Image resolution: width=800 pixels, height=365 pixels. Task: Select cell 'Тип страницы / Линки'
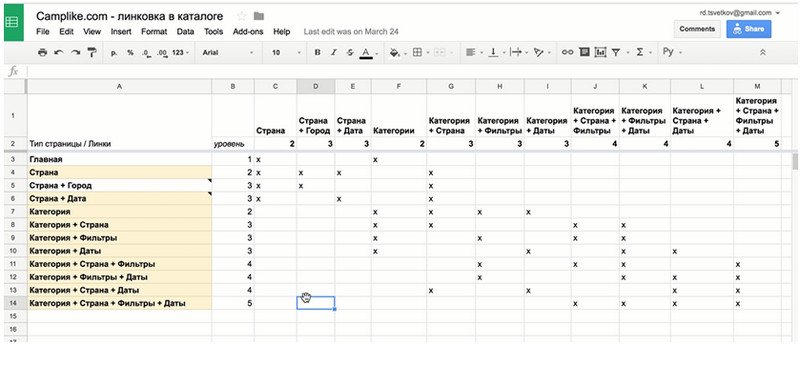pyautogui.click(x=119, y=144)
